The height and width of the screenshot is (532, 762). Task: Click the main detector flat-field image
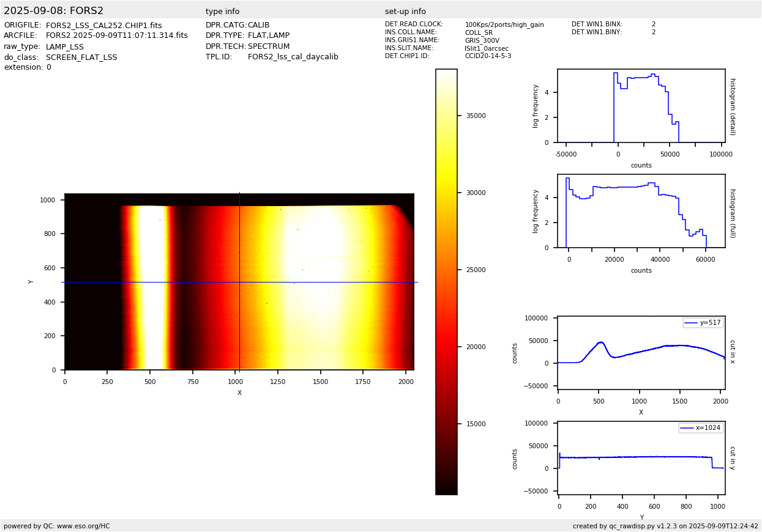point(239,282)
